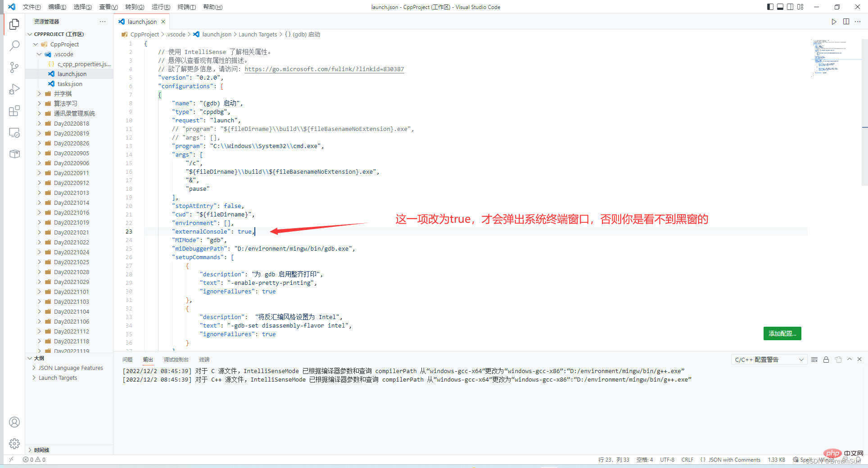Click the editor minimap preview
This screenshot has width=868, height=468.
tap(831, 58)
